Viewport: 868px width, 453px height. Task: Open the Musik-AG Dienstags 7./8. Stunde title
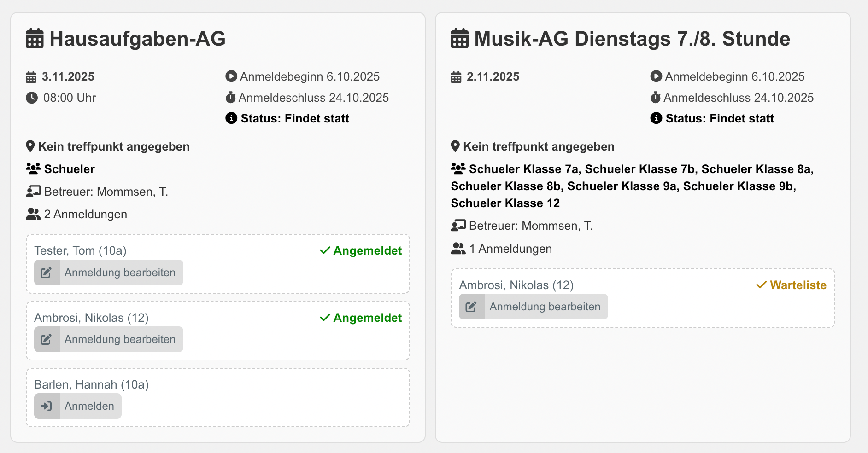coord(632,39)
